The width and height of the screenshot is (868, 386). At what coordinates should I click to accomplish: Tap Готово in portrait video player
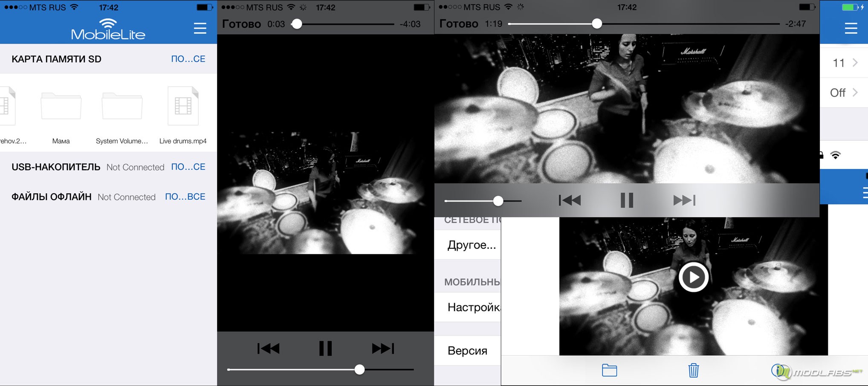click(x=241, y=24)
